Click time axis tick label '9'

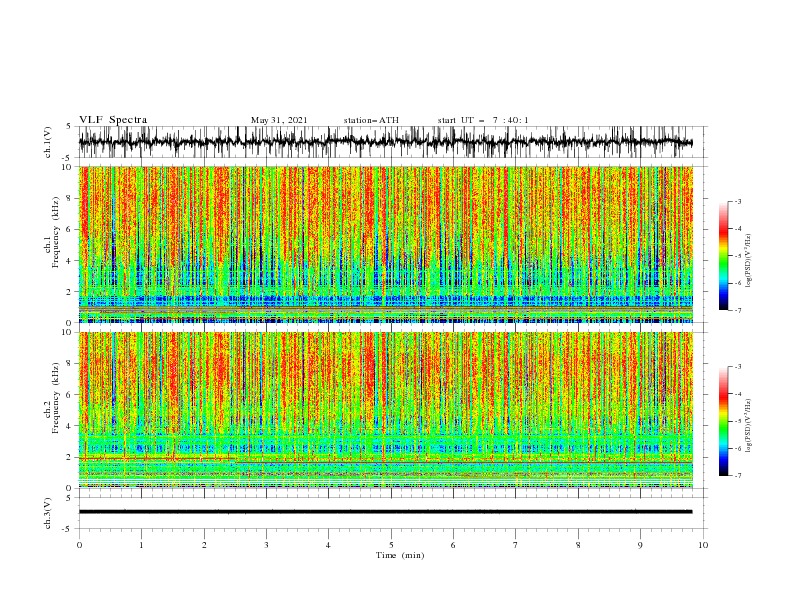coord(640,545)
